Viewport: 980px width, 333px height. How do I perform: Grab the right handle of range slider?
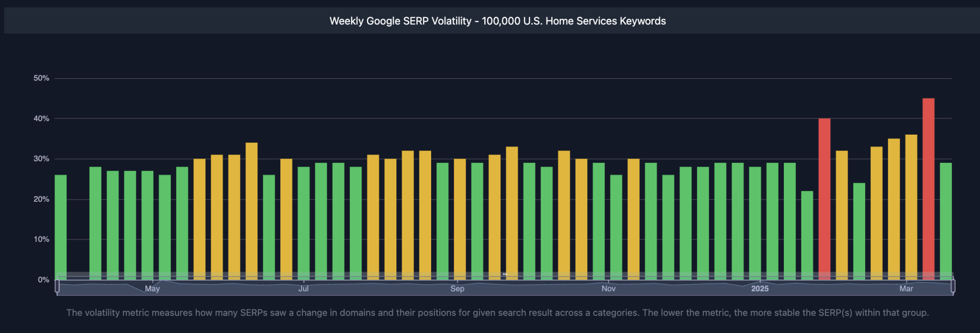pyautogui.click(x=953, y=286)
